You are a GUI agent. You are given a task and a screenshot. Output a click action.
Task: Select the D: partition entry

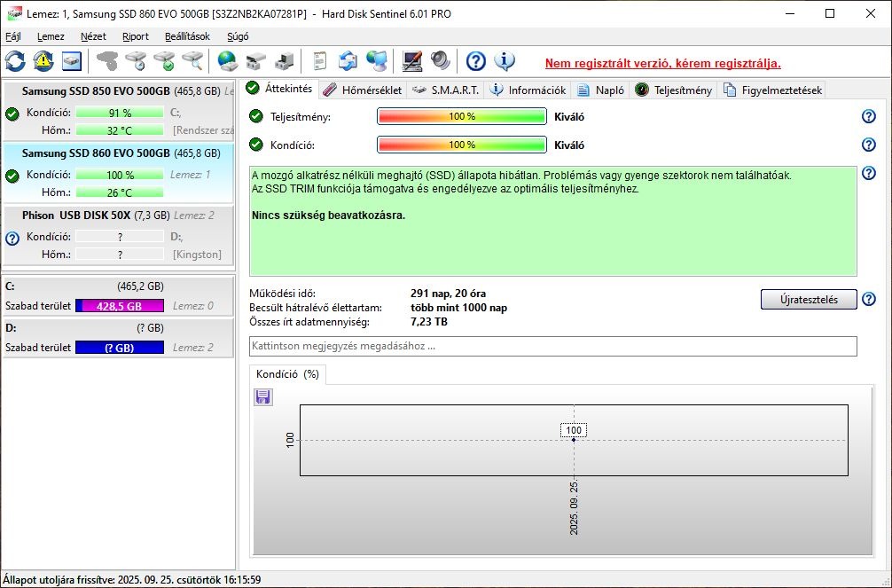pos(118,338)
